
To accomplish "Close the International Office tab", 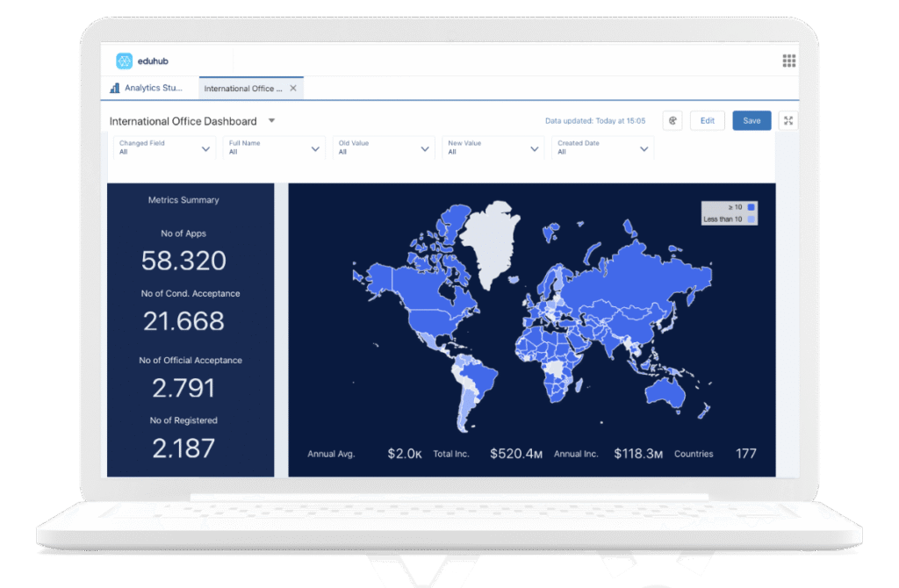I will 293,88.
